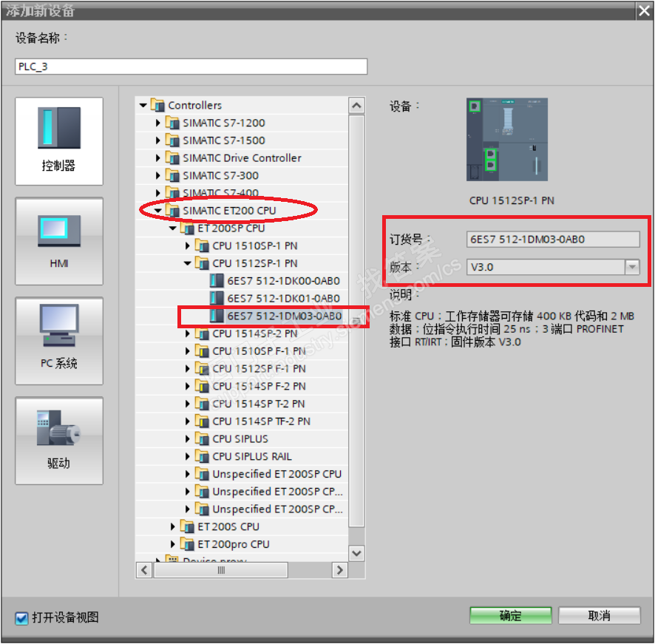This screenshot has height=644, width=655.
Task: Expand the SIMATIC S7-1500 node
Action: point(158,140)
